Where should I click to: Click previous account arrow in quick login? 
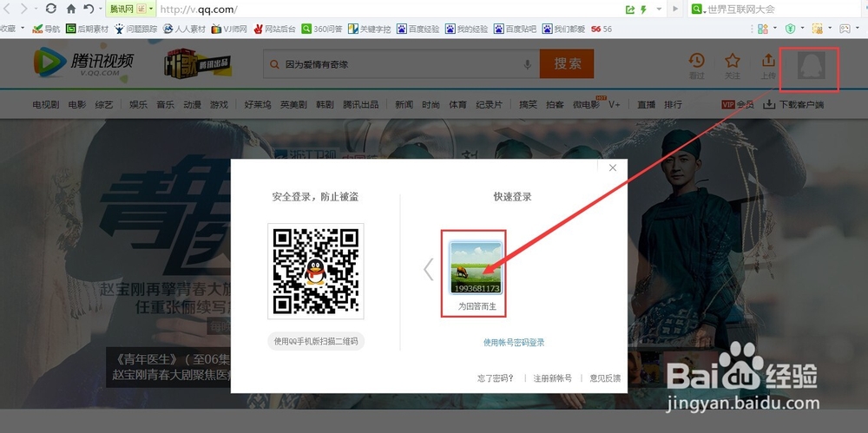point(428,270)
